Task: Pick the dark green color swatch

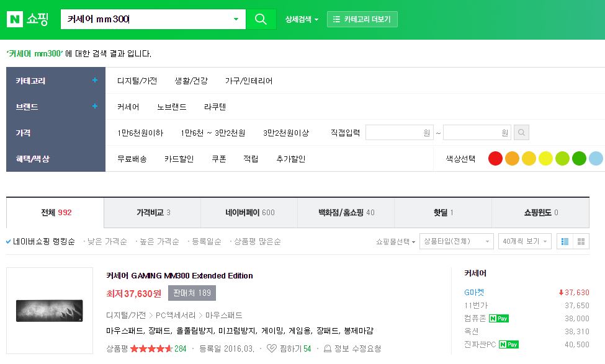Action: pos(579,159)
